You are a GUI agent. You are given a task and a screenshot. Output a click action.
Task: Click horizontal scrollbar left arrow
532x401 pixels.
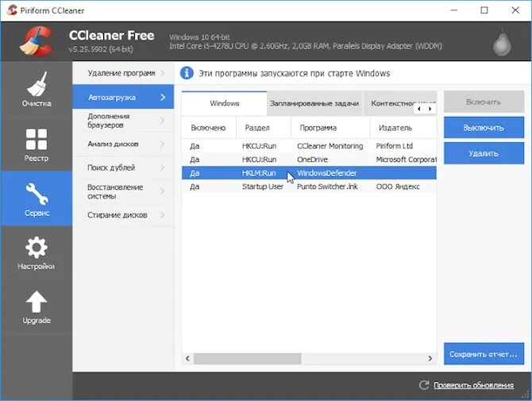[x=187, y=358]
